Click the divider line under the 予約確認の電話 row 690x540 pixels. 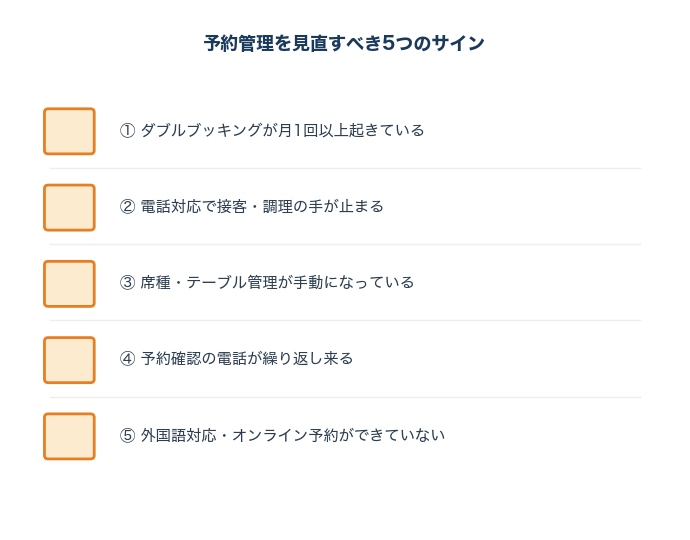345,397
